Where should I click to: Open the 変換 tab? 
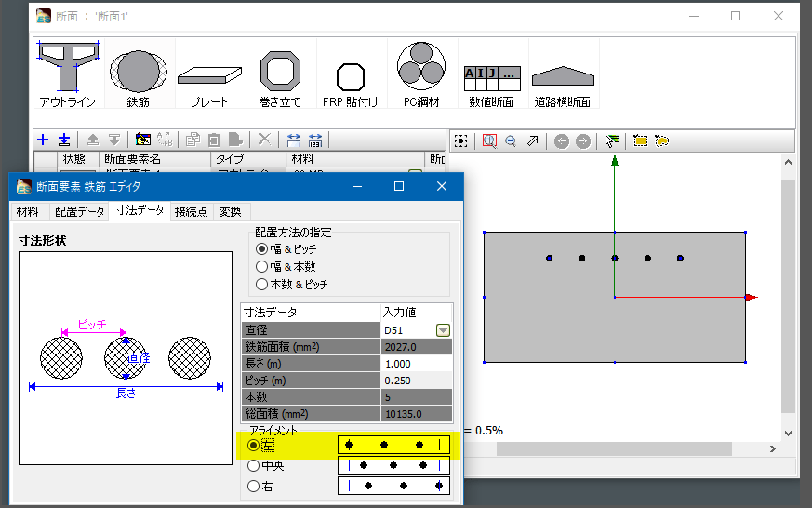click(x=230, y=211)
